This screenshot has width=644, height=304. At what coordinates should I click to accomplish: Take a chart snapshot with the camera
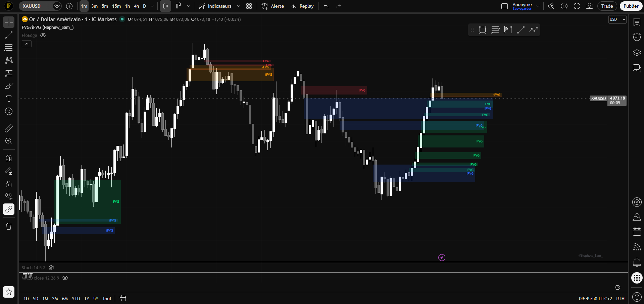[x=589, y=6]
